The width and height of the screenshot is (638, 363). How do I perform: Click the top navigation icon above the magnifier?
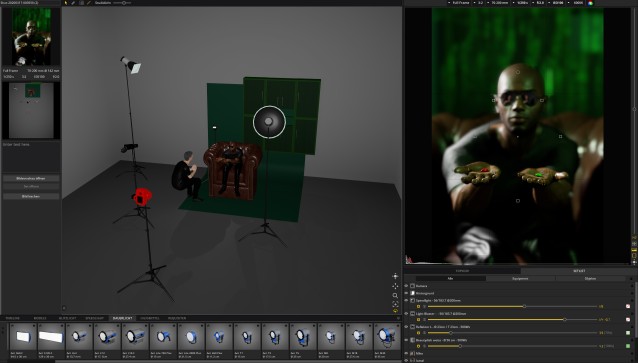pos(395,276)
